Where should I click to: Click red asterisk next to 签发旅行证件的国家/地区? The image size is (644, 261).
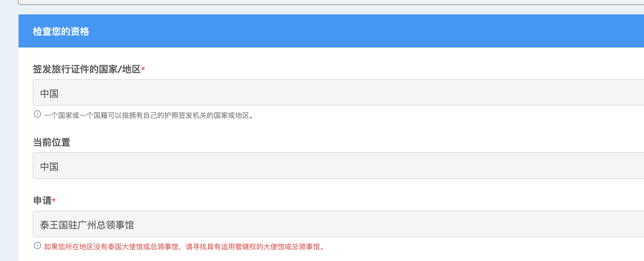pyautogui.click(x=143, y=69)
